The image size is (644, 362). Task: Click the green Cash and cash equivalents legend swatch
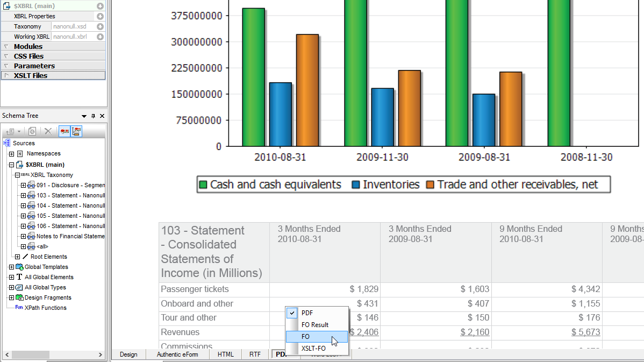pos(203,184)
